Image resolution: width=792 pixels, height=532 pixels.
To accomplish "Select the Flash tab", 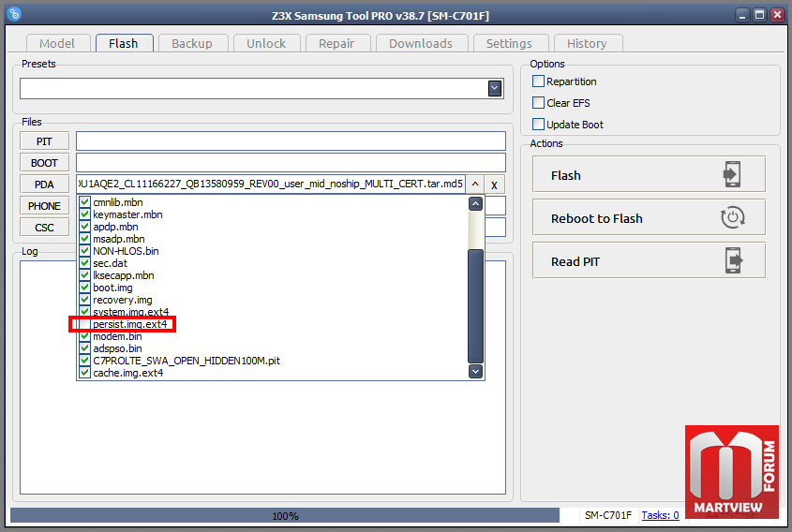I will (124, 43).
